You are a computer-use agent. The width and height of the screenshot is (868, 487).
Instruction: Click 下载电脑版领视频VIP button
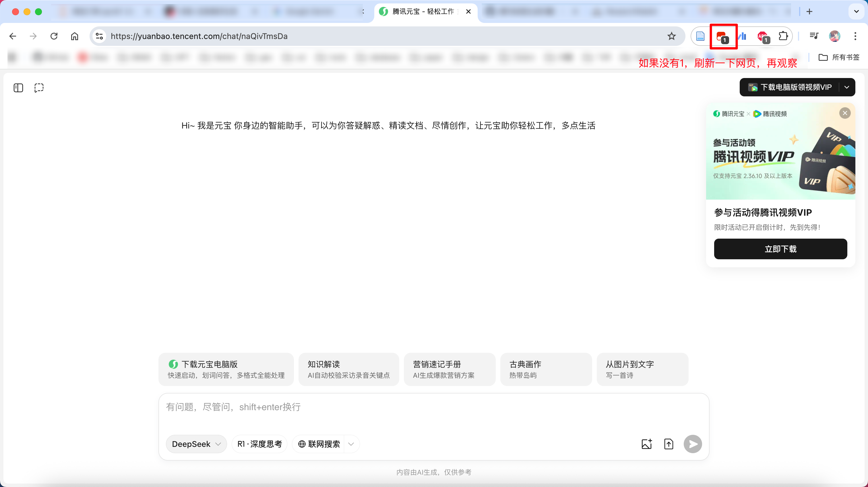(790, 87)
